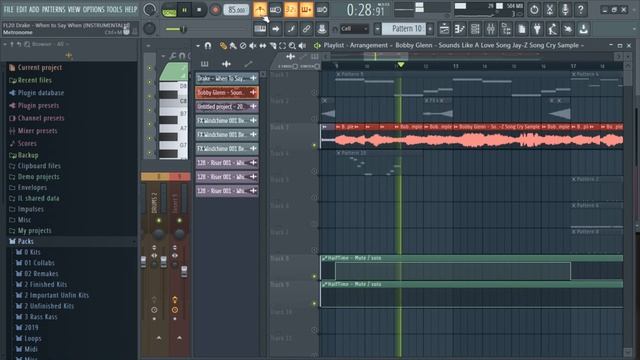The height and width of the screenshot is (360, 640).
Task: Pause playback with the pause button
Action: [184, 9]
